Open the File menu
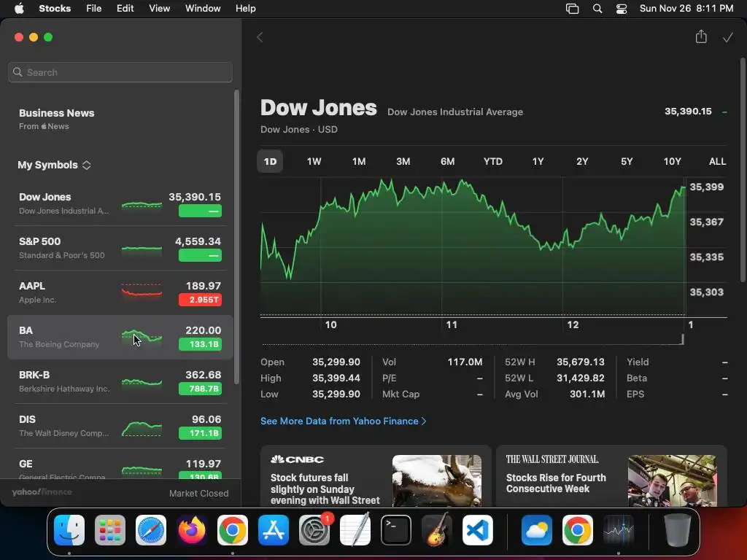The width and height of the screenshot is (747, 560). (94, 8)
